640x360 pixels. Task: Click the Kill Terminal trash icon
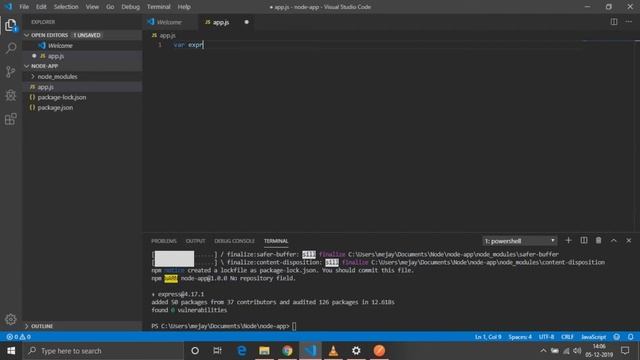coord(598,240)
